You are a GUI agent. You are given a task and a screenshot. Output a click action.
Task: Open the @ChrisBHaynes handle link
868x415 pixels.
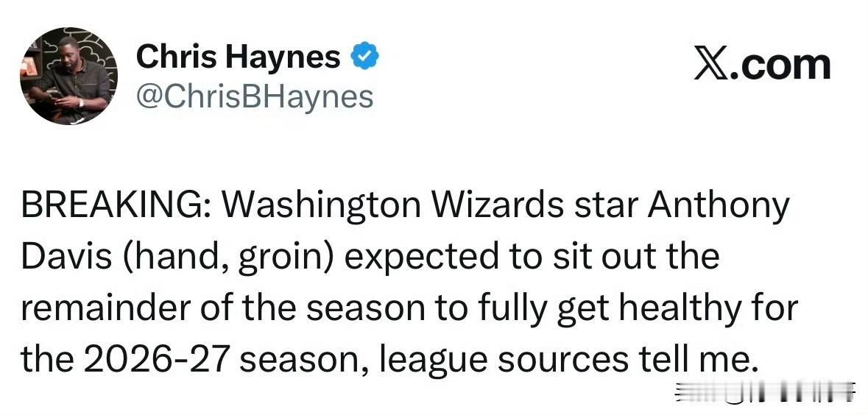coord(255,97)
